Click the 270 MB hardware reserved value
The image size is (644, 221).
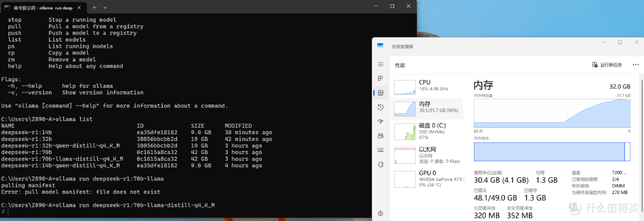(620, 192)
